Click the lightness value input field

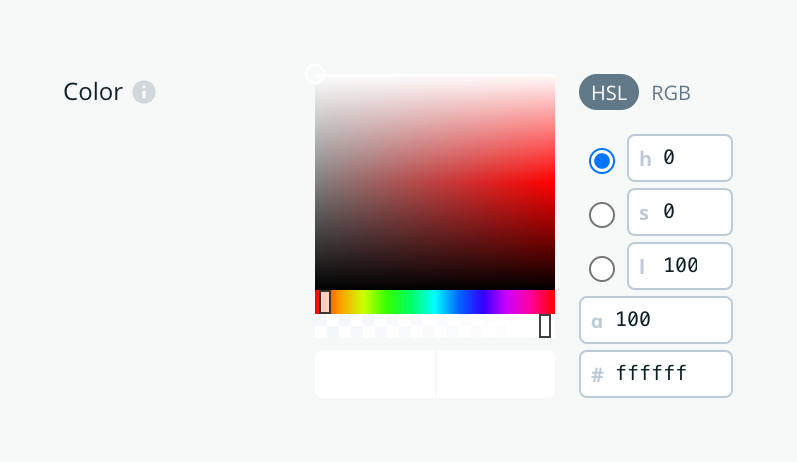(x=692, y=266)
